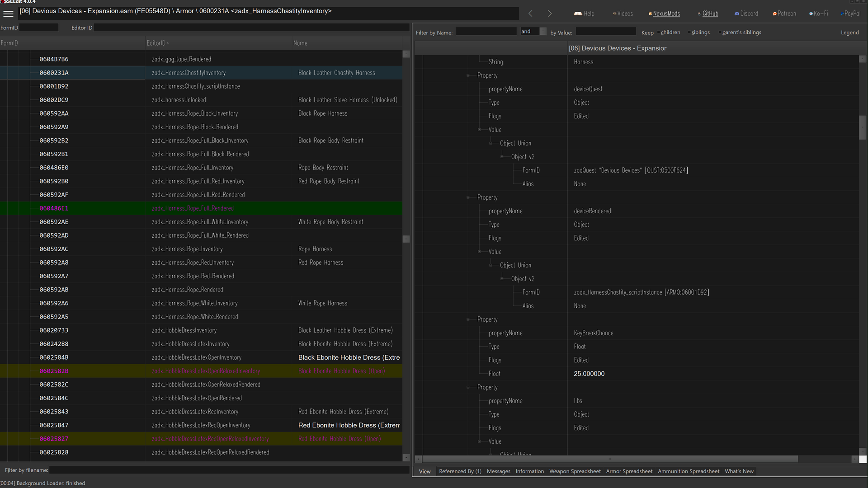Image resolution: width=868 pixels, height=488 pixels.
Task: Click the record list scroll-up arrow
Action: click(x=406, y=54)
